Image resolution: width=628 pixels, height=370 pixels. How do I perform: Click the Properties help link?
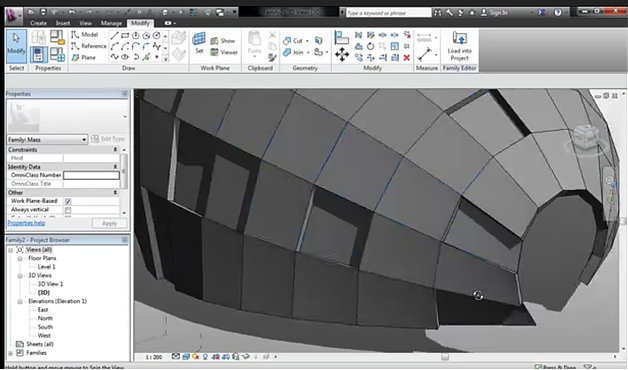pyautogui.click(x=26, y=223)
